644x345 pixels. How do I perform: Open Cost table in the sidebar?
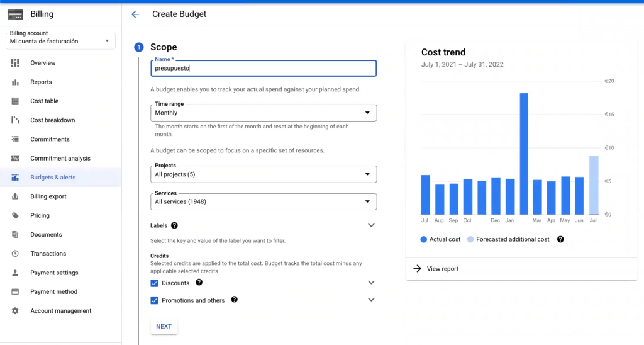(x=61, y=101)
